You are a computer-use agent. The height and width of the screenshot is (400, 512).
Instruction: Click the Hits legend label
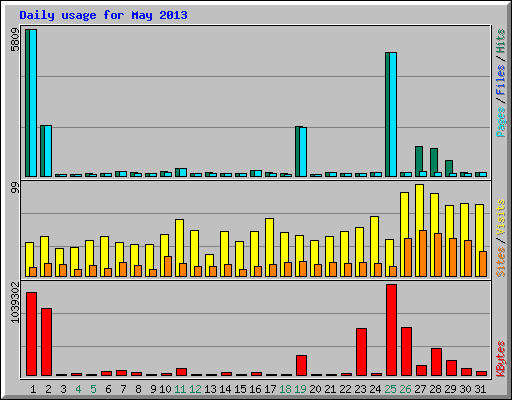coord(501,41)
